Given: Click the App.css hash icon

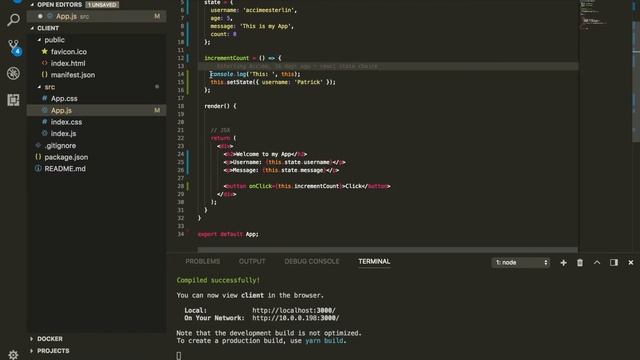Looking at the screenshot, I should point(44,98).
